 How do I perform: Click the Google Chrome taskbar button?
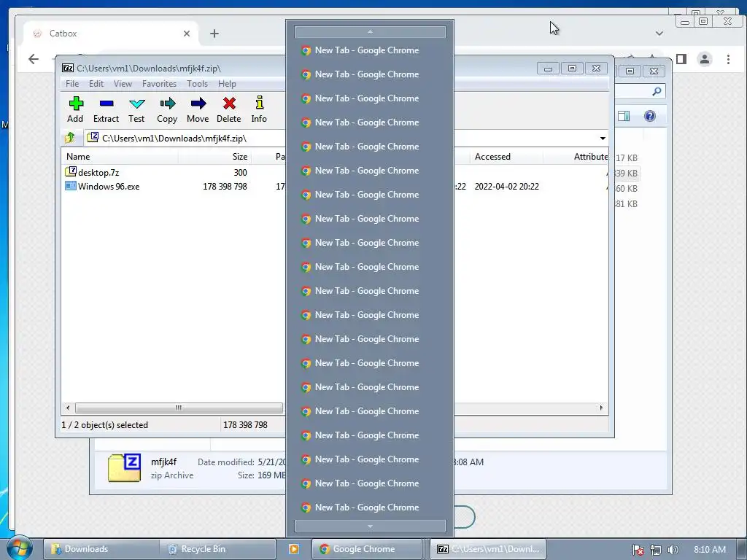pyautogui.click(x=367, y=549)
